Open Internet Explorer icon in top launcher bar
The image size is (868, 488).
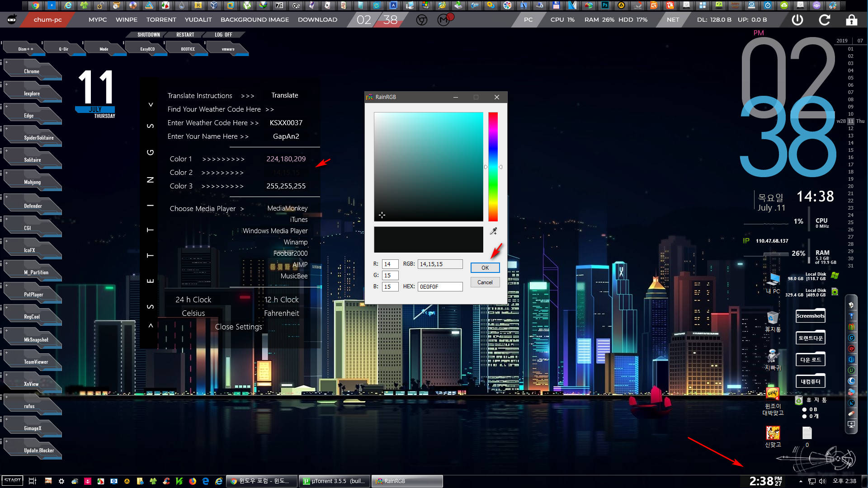(x=68, y=5)
